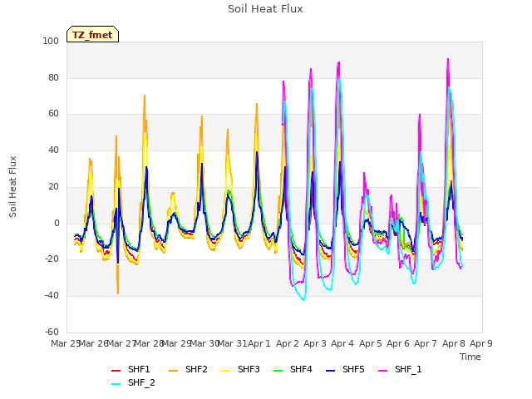Toggle SHF4 series in legend
This screenshot has height=399, width=532.
click(x=293, y=369)
